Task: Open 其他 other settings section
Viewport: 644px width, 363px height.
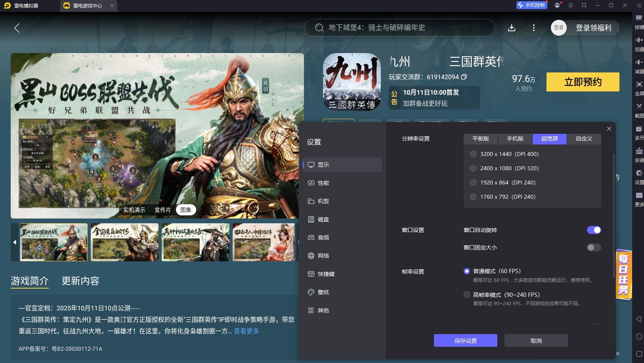Action: 342,310
